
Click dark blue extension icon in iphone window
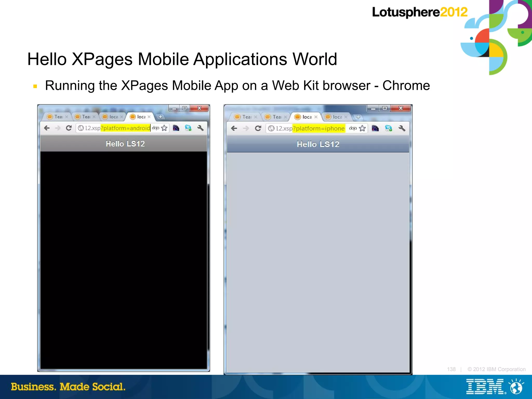coord(375,128)
